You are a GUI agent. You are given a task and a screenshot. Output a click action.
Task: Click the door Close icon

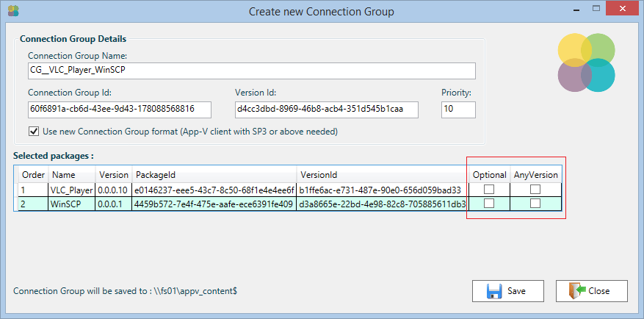point(576,290)
